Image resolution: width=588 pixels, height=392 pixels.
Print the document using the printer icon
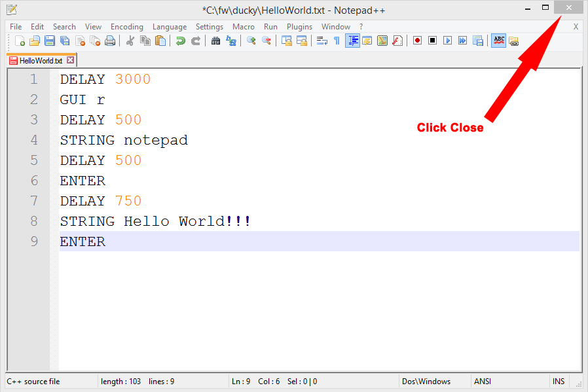[x=110, y=41]
